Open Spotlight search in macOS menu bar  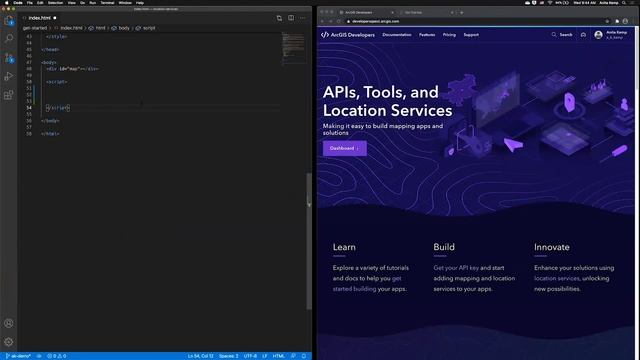(624, 3)
